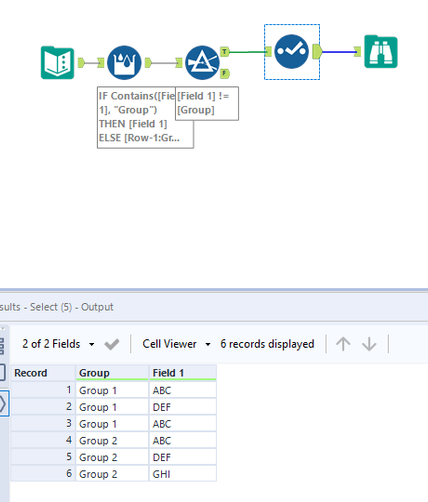Screen dimensions: 428x502
Task: Select the GHI cell in record 6
Action: [183, 474]
